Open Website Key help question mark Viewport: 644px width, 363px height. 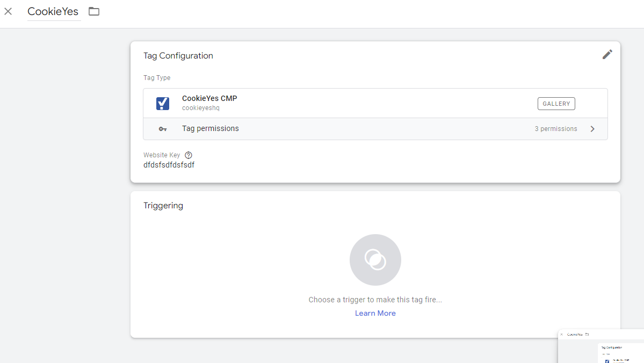pos(189,155)
